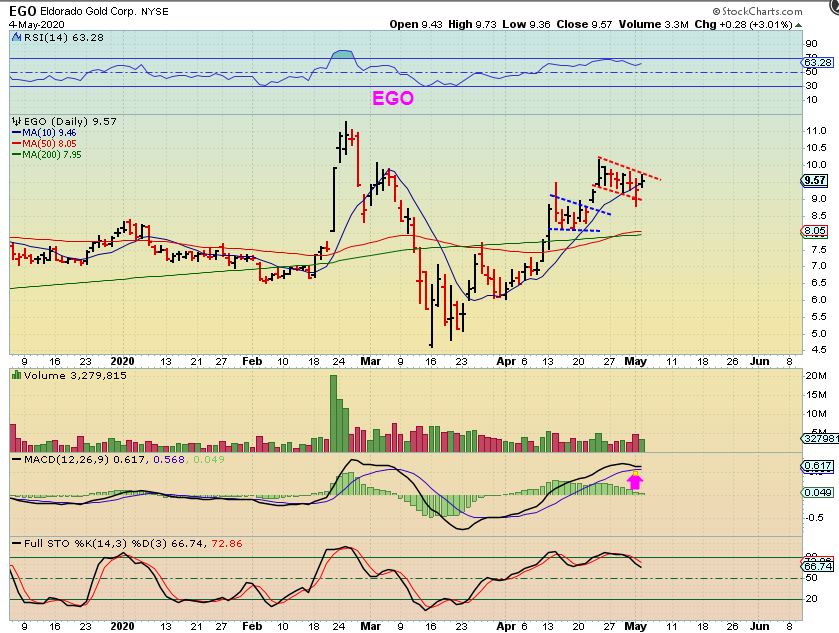Select the green MA(200) 7.95 legend line
The width and height of the screenshot is (839, 633).
tap(47, 155)
